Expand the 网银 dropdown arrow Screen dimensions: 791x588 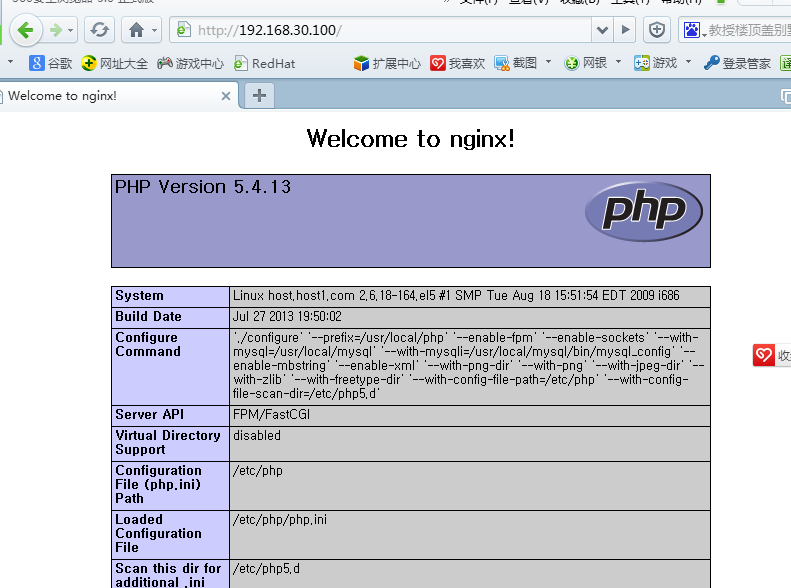tap(618, 62)
